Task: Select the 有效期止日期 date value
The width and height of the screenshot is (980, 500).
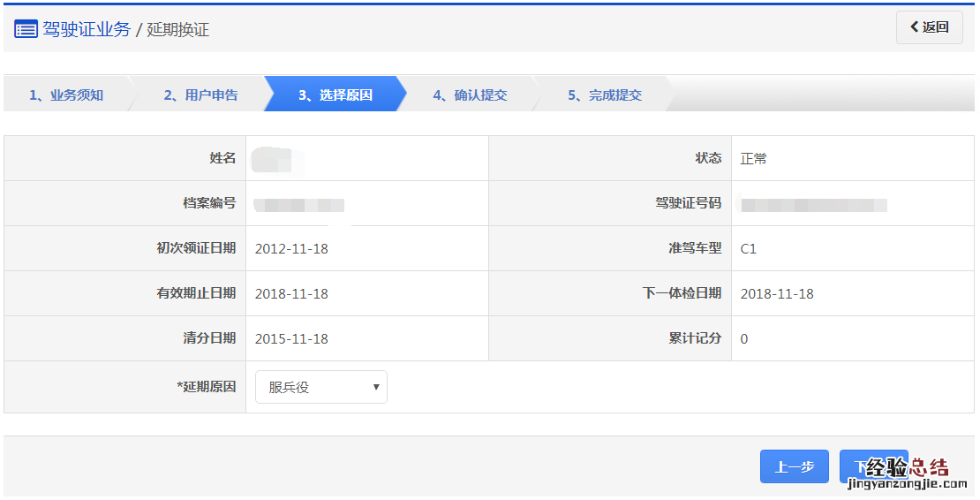Action: (x=291, y=293)
